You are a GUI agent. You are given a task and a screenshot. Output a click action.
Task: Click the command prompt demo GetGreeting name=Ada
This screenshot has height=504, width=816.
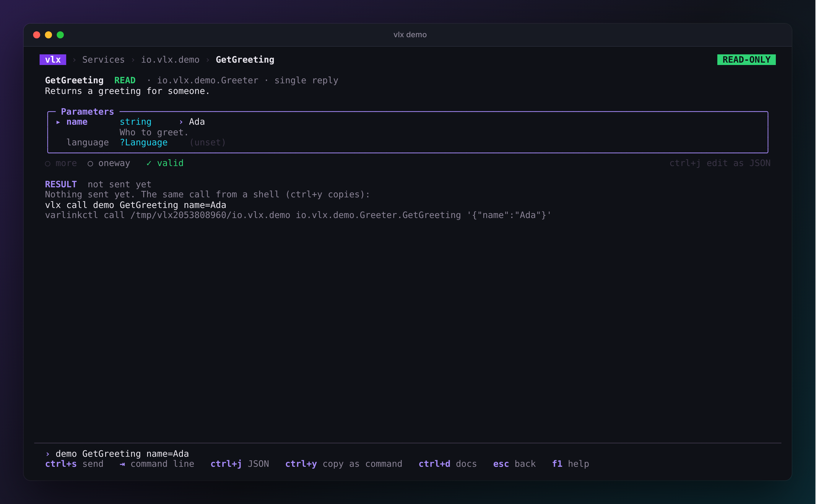click(x=122, y=454)
